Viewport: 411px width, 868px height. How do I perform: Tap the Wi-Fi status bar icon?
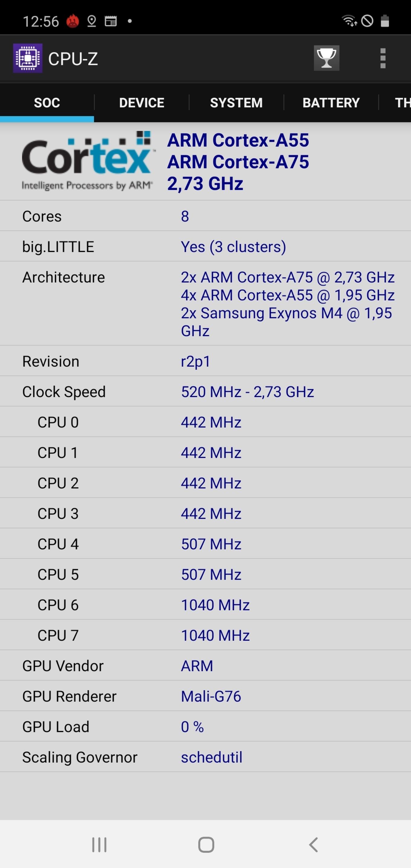(x=349, y=21)
